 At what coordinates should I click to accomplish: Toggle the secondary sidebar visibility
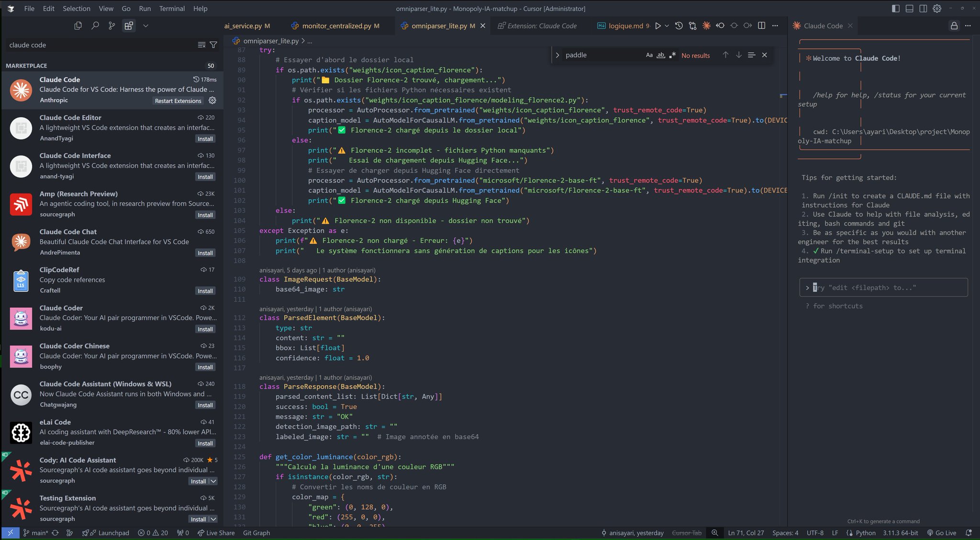click(x=923, y=9)
